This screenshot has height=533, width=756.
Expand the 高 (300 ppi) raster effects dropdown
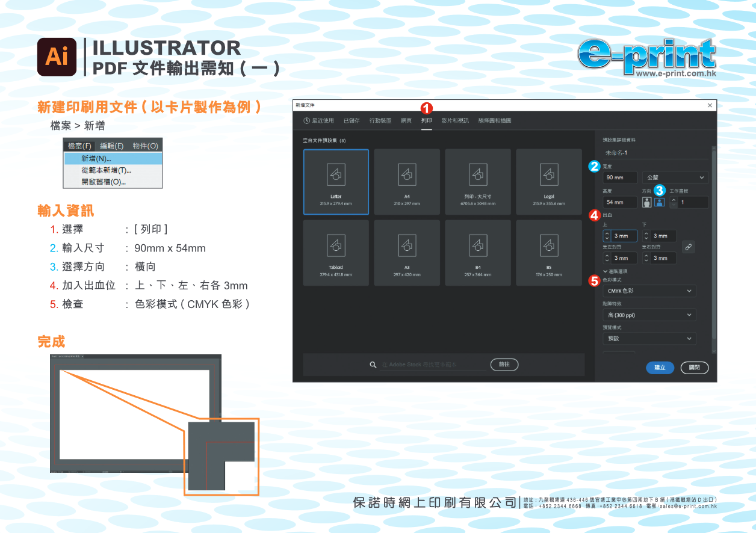(649, 315)
